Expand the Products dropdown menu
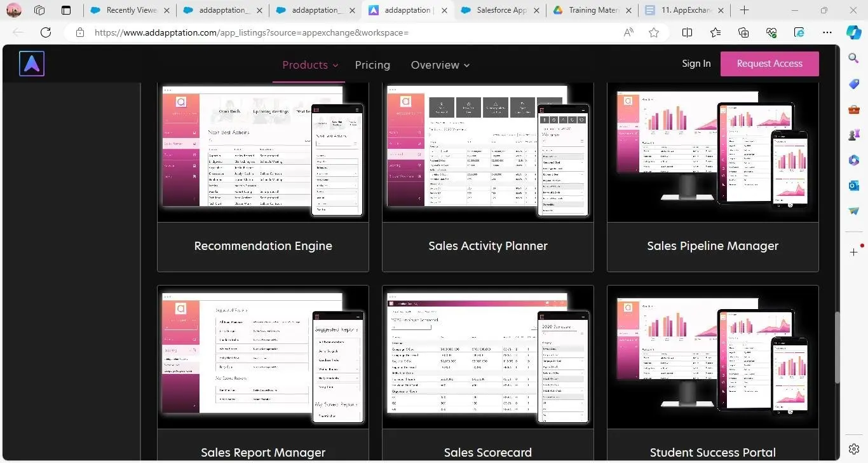Screen dimensions: 868x463 click(309, 65)
